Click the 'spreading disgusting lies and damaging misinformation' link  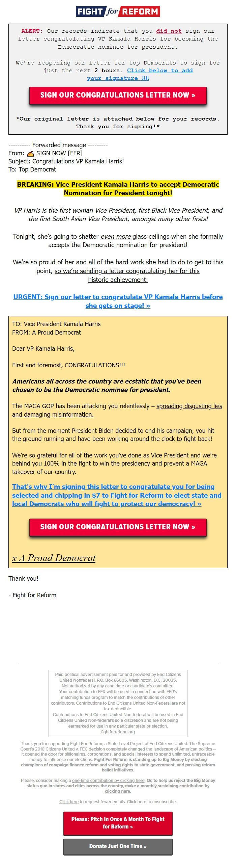pyautogui.click(x=189, y=406)
